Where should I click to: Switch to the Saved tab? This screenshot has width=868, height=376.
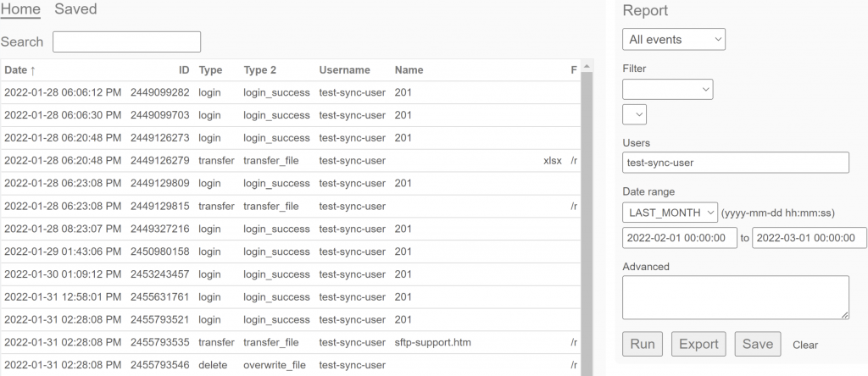(x=75, y=9)
